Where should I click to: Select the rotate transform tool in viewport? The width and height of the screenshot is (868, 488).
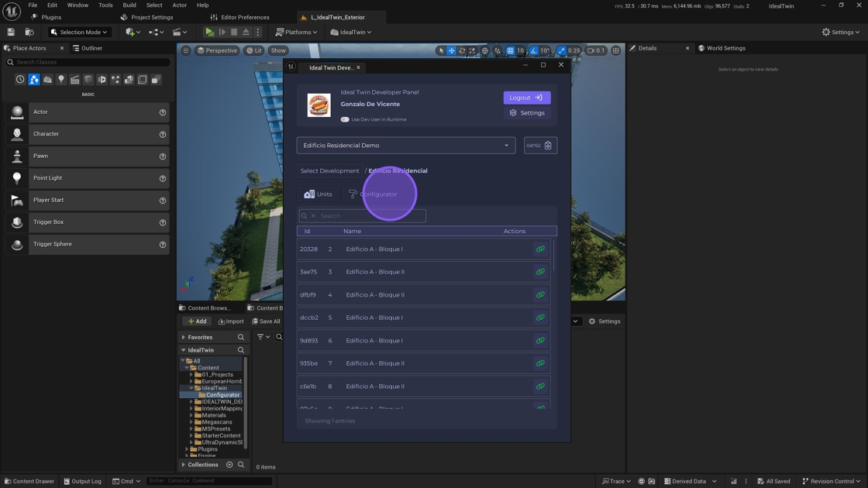point(462,50)
